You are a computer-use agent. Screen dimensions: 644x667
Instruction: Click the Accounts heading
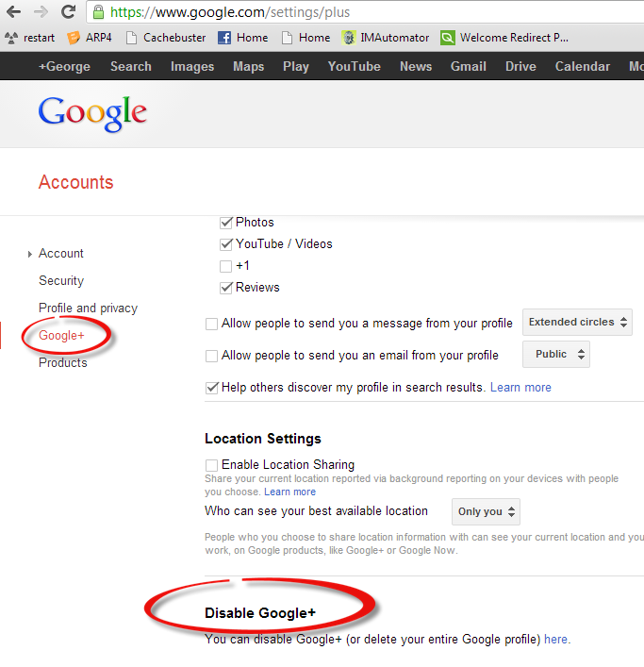pyautogui.click(x=76, y=182)
